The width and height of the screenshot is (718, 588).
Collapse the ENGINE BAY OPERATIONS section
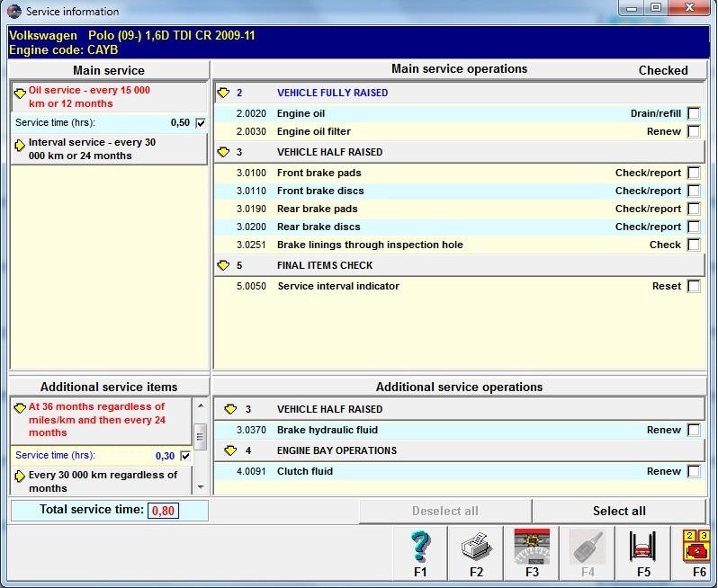[231, 450]
